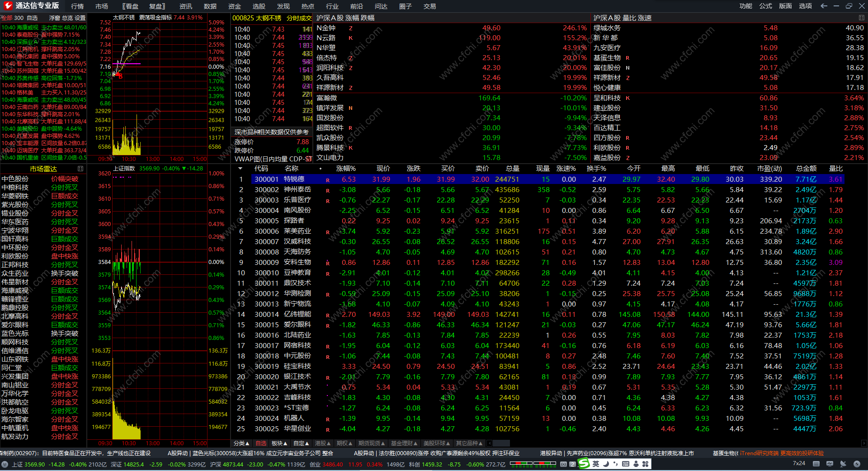Expand the 期货现货 bottom tab menu
Screen dimensions: 868x471
click(372, 443)
